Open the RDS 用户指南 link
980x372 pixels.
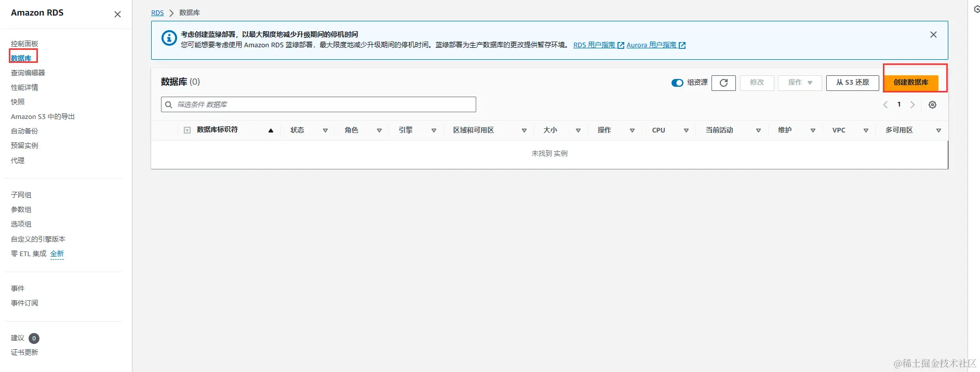pos(594,45)
